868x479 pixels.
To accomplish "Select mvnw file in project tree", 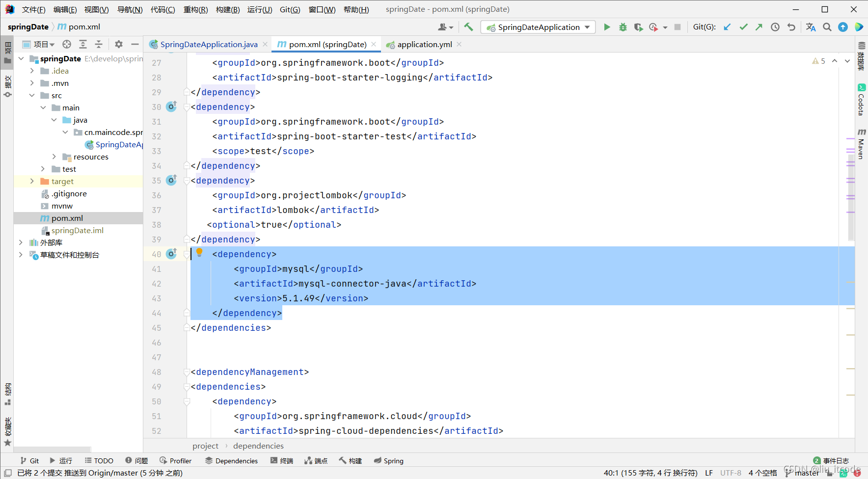I will point(62,206).
